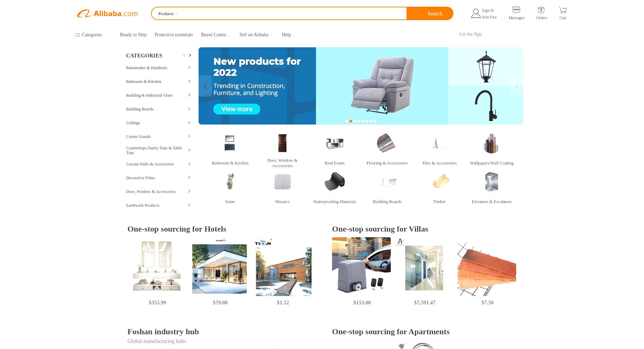Screen dimensions: 644x349
Task: Expand the Buyer Central dropdown
Action: (216, 35)
